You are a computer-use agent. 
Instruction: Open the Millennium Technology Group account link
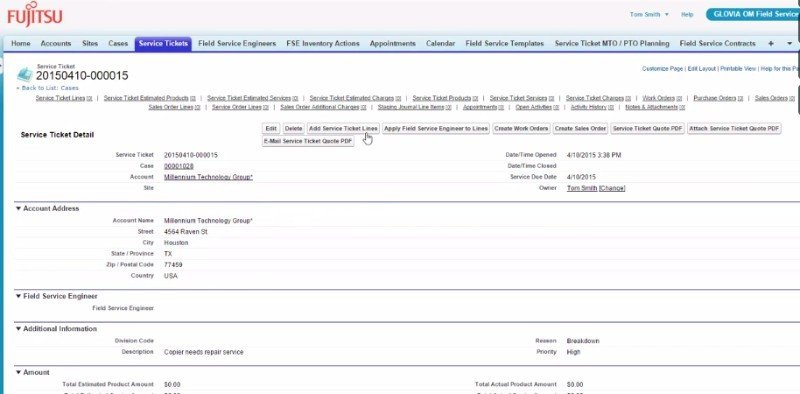208,177
